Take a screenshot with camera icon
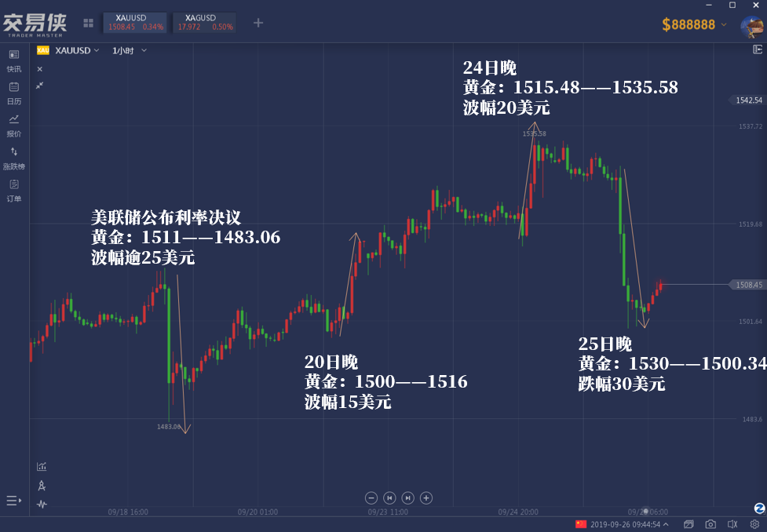The image size is (767, 532). [x=710, y=524]
